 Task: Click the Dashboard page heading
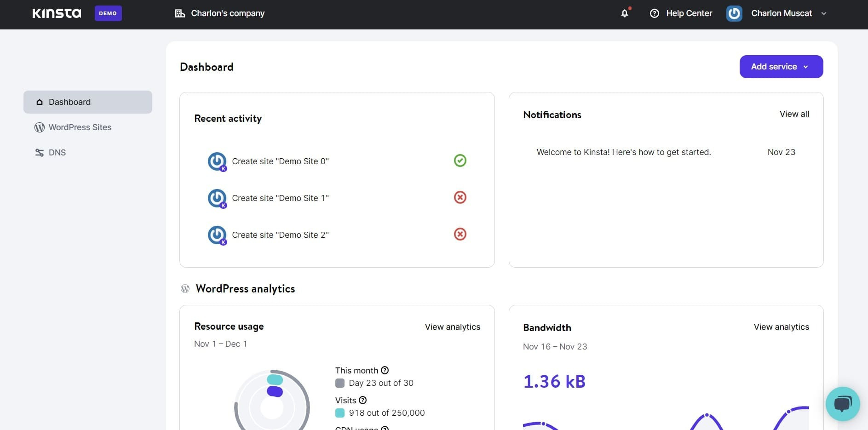click(x=207, y=67)
